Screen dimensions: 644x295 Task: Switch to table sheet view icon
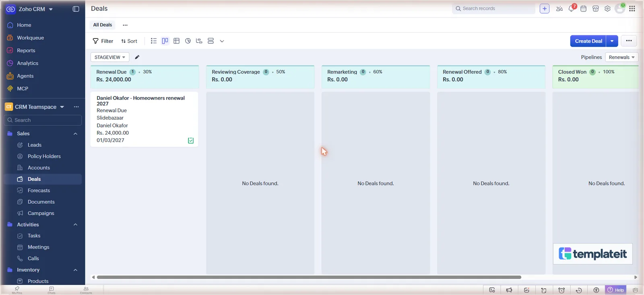176,41
